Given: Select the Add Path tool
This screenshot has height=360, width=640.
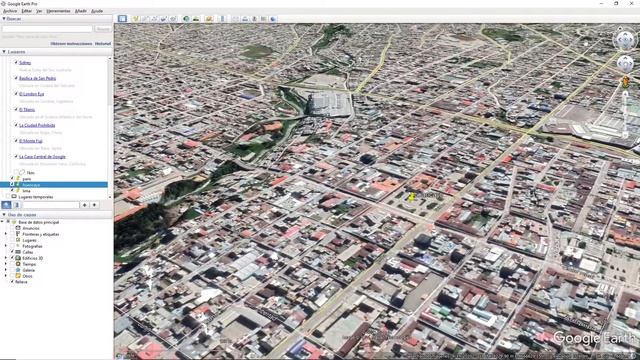Looking at the screenshot, I should click(154, 19).
